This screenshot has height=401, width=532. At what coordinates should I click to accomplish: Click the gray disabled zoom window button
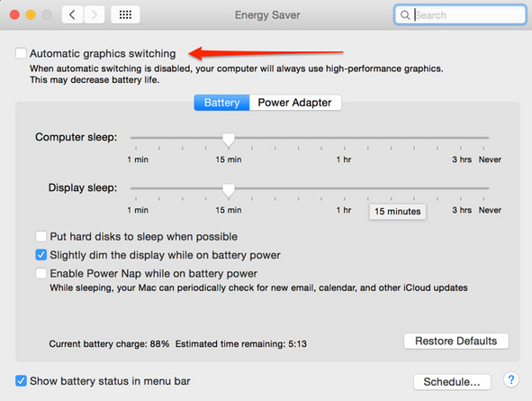tap(47, 14)
